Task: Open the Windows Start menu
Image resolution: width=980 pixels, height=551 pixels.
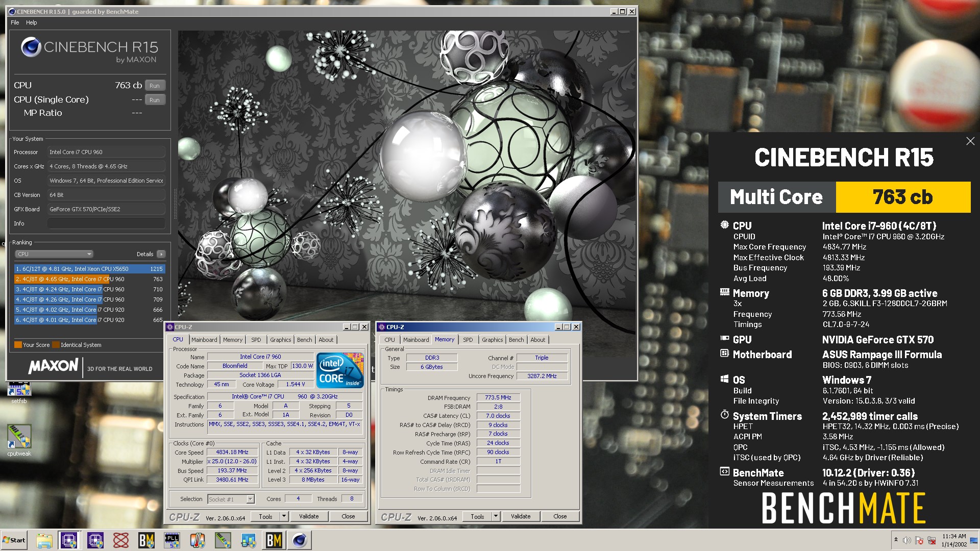Action: click(x=14, y=540)
